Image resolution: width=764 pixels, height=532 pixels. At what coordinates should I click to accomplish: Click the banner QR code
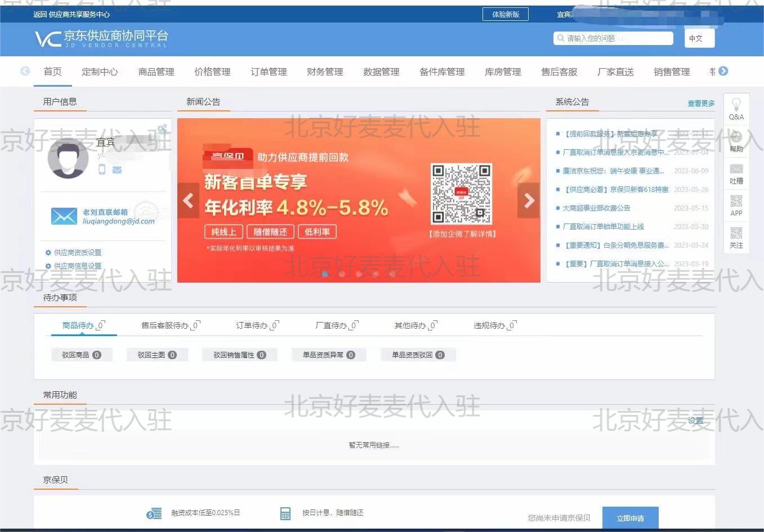tap(461, 194)
